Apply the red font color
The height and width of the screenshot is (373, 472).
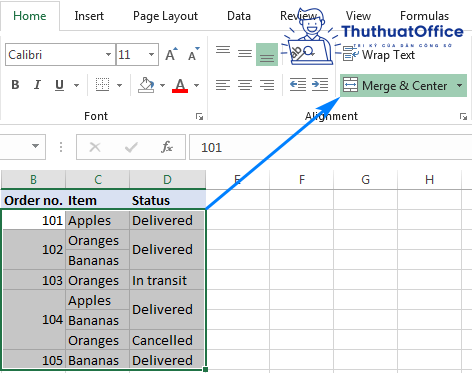[x=180, y=85]
